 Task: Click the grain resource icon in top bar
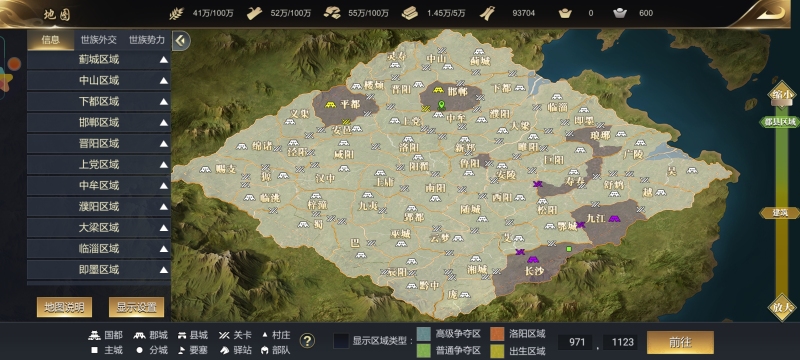click(x=177, y=13)
